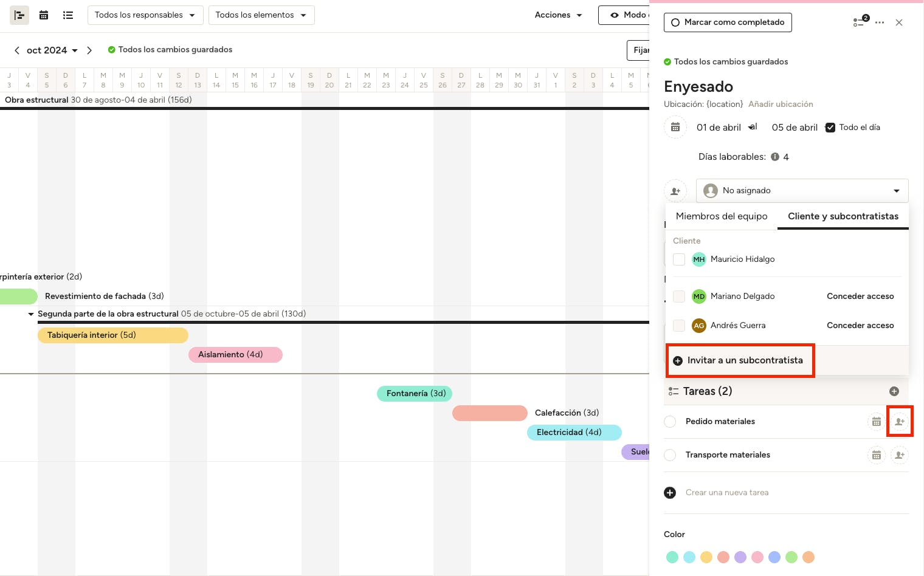
Task: Switch to Miembros del equipo tab
Action: click(x=721, y=216)
